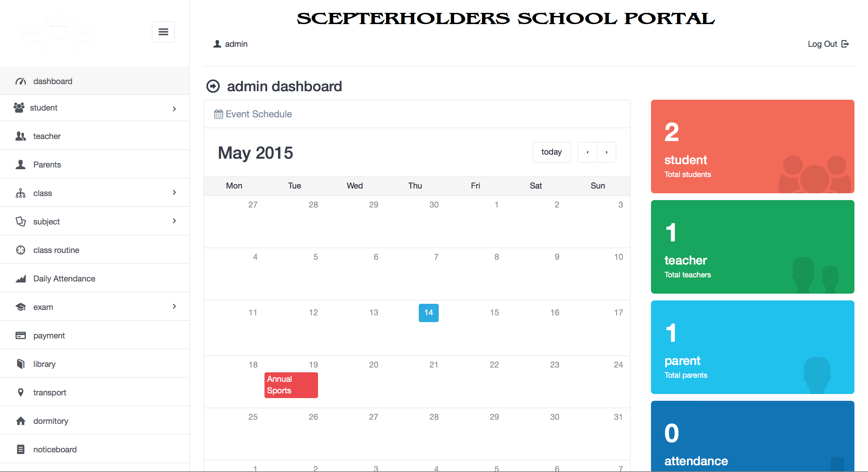Open the Annual Sports calendar event
The image size is (868, 472).
[x=291, y=385]
